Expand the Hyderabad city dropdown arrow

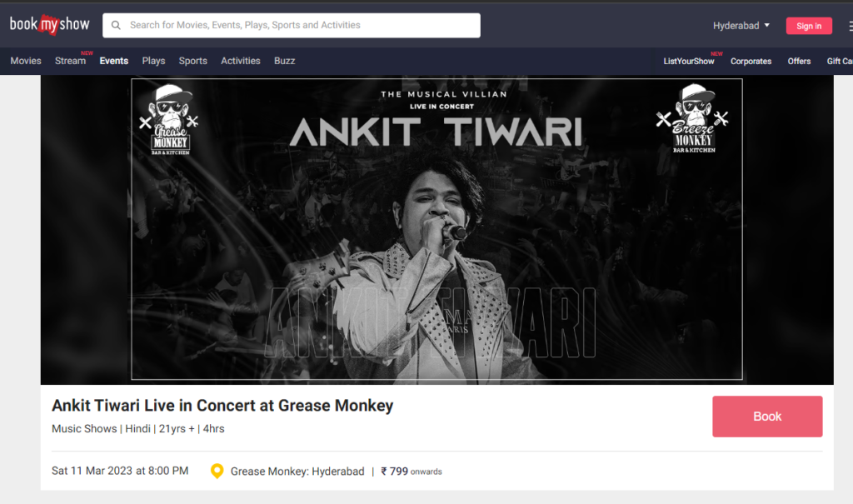767,25
